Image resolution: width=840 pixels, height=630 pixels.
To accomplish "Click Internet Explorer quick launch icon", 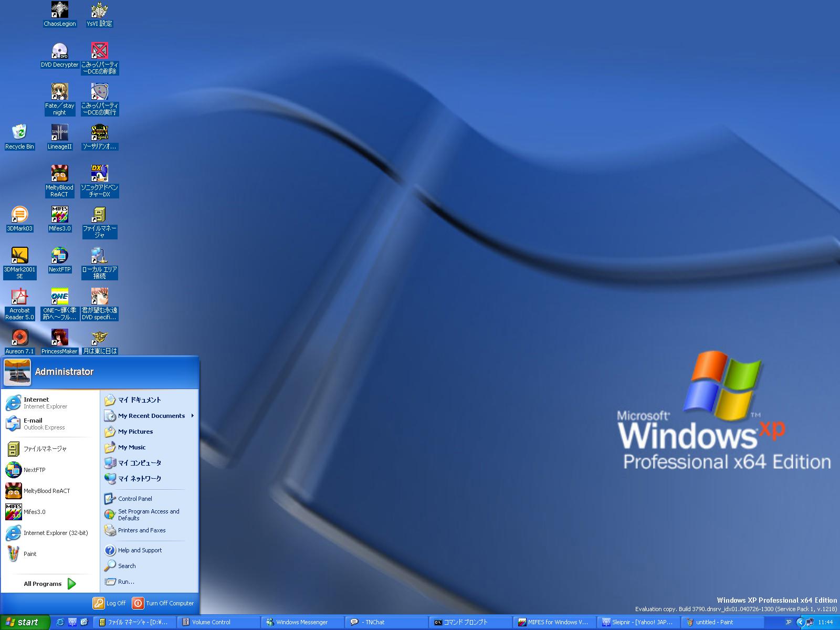I will (60, 622).
